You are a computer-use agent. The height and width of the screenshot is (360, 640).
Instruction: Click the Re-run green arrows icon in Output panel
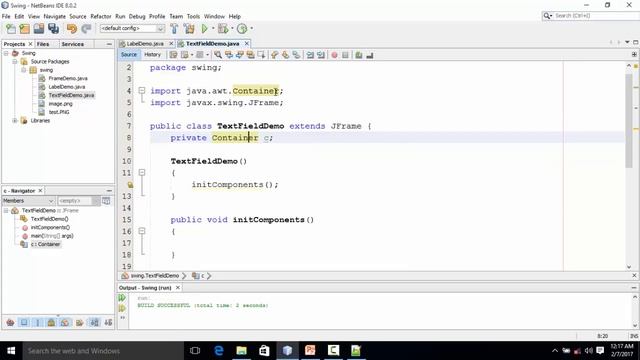(x=122, y=298)
